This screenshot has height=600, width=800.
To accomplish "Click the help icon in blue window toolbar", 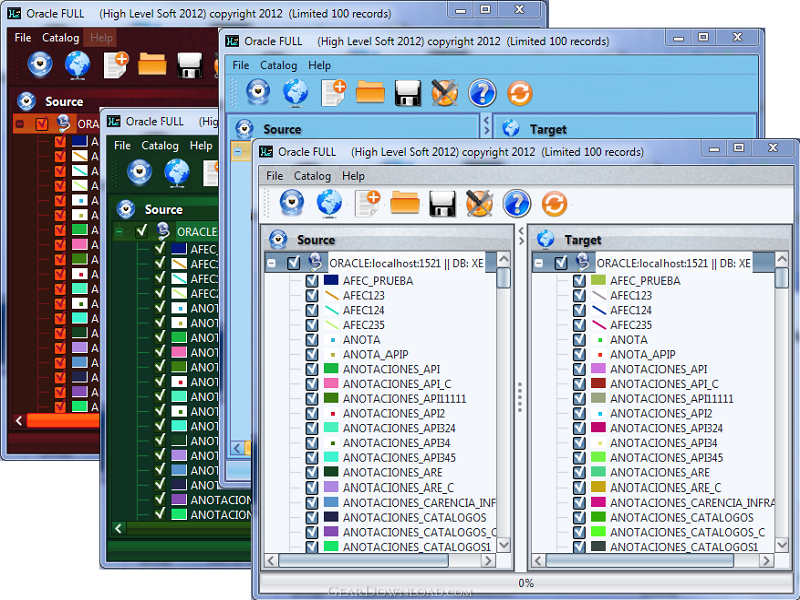I will pyautogui.click(x=482, y=93).
